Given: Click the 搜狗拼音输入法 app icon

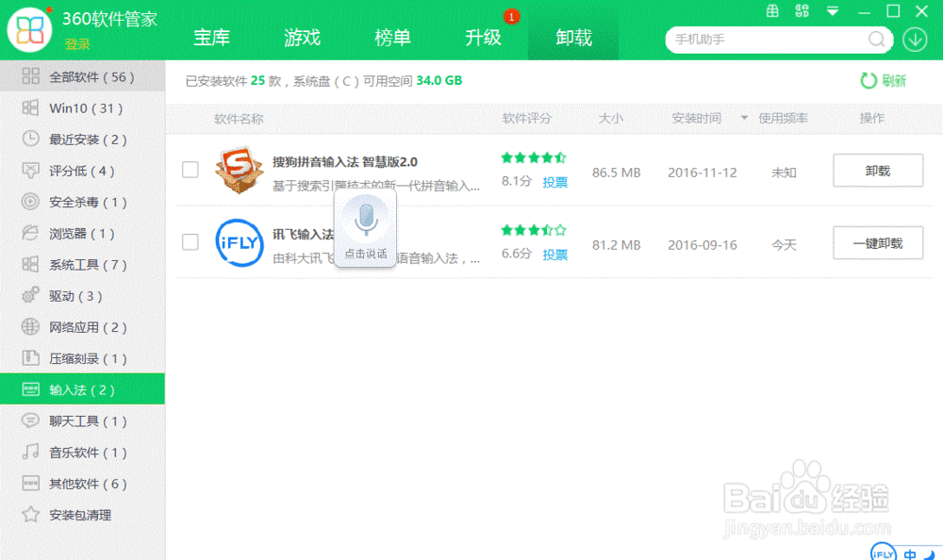Looking at the screenshot, I should pyautogui.click(x=240, y=171).
